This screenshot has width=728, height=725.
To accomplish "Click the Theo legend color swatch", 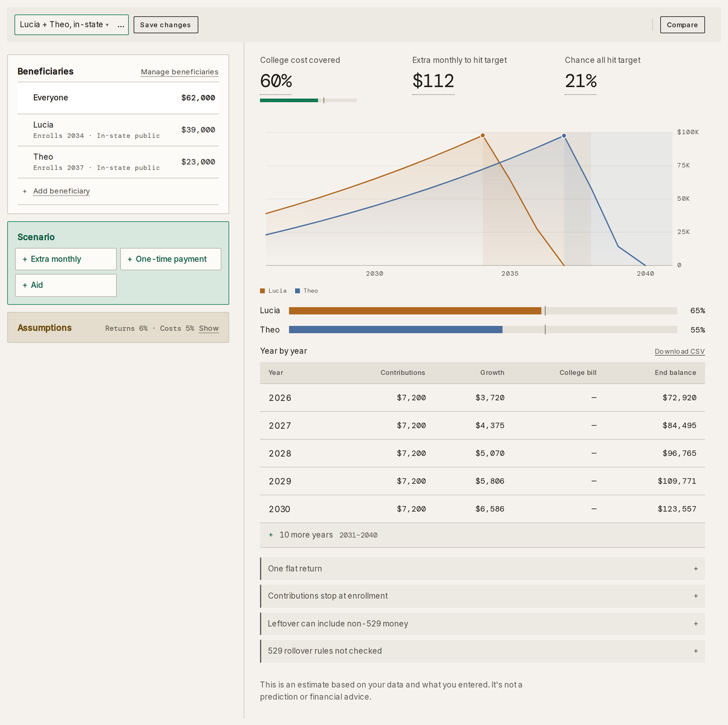I will (x=297, y=291).
